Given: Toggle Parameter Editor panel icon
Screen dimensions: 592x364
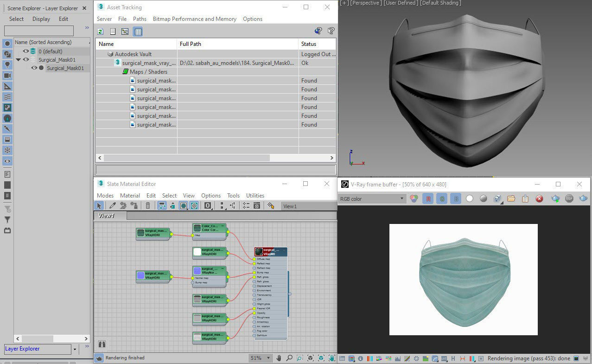Looking at the screenshot, I should click(257, 205).
